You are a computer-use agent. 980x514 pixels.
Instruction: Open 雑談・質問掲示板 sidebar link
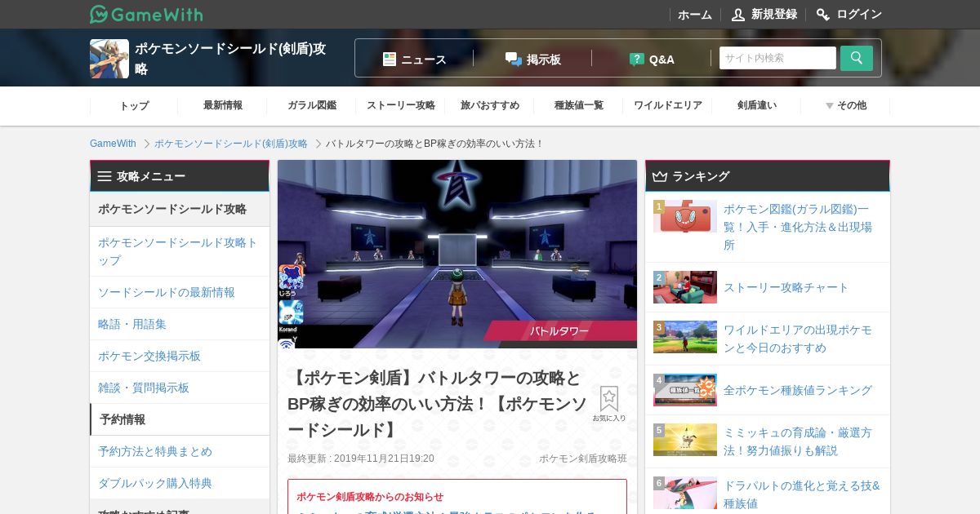pyautogui.click(x=180, y=388)
